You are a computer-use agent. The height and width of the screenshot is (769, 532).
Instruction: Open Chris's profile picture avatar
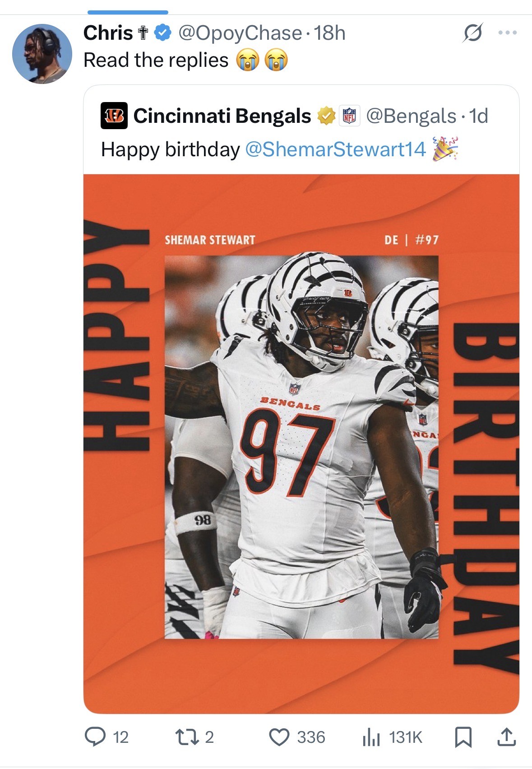(42, 54)
